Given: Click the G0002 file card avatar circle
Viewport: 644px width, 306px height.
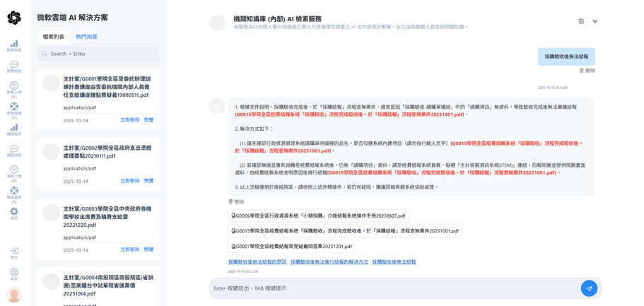Looking at the screenshot, I should (52, 151).
